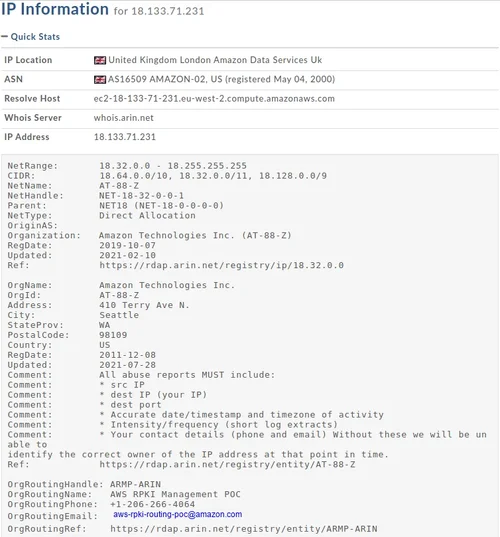Image resolution: width=500 pixels, height=537 pixels.
Task: Click OrgRoutingPhone value +1-206-266-4064
Action: [152, 504]
